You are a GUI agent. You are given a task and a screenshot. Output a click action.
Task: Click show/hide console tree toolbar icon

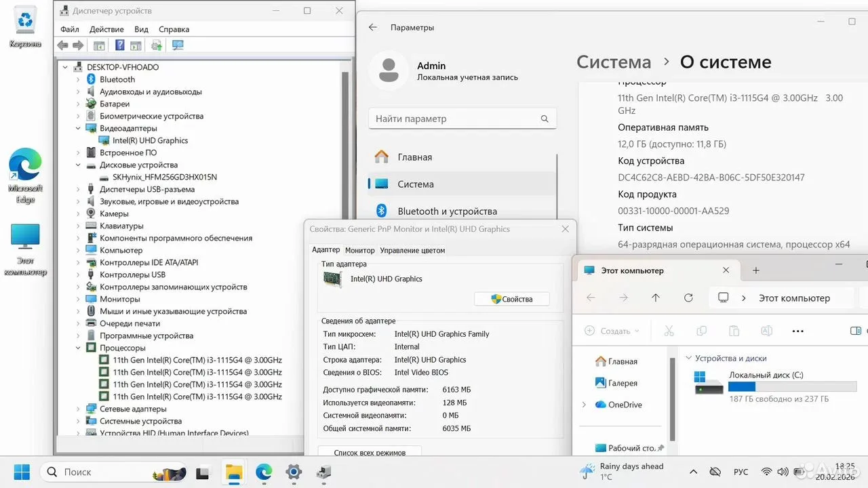(x=99, y=45)
